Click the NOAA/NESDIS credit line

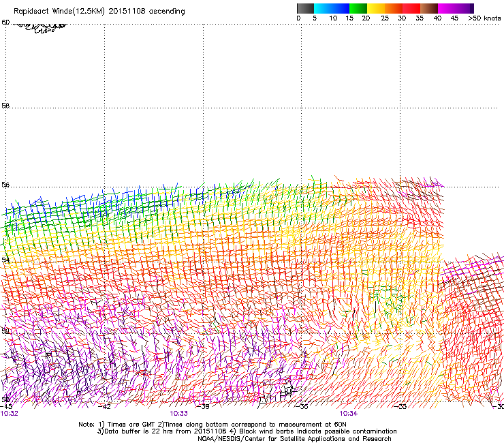pyautogui.click(x=294, y=439)
